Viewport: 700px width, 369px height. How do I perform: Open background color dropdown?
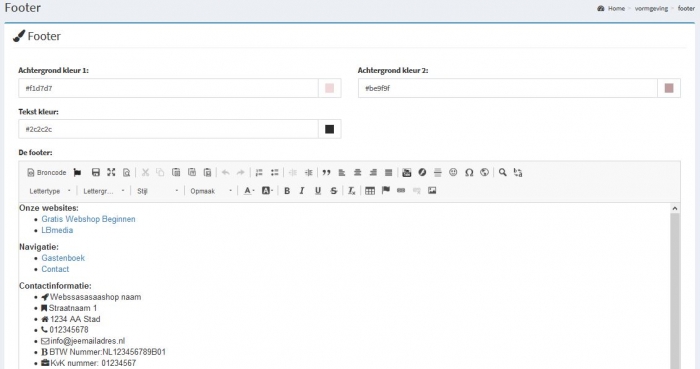click(x=267, y=191)
